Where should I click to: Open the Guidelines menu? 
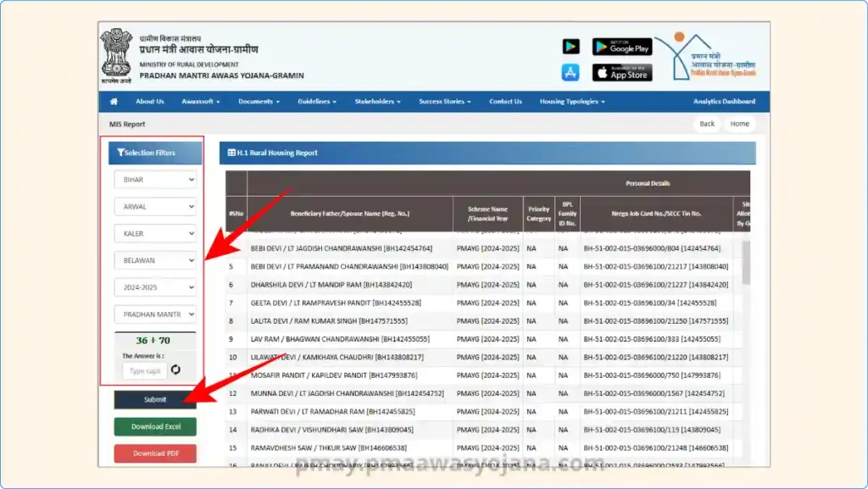(316, 102)
